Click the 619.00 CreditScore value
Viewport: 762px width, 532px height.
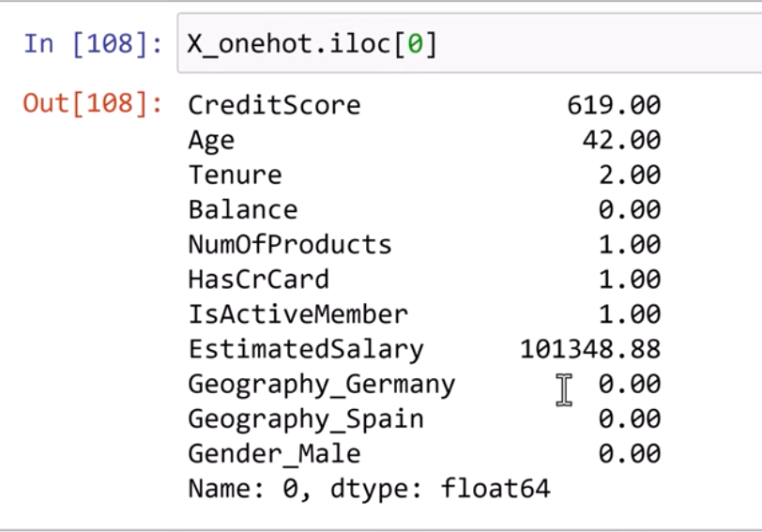[x=614, y=105]
